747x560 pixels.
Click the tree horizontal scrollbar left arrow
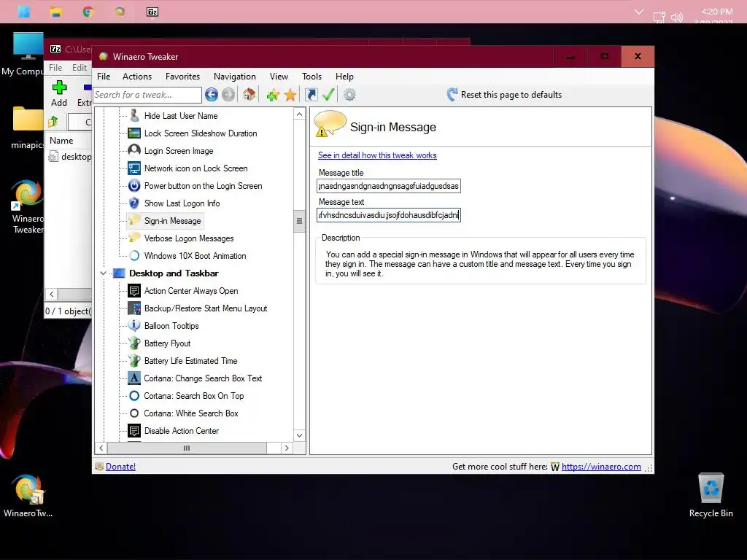[101, 448]
